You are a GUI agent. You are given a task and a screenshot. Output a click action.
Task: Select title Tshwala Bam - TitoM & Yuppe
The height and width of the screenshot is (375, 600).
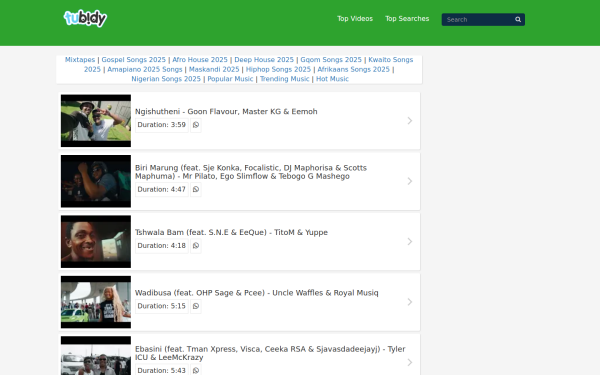point(231,232)
